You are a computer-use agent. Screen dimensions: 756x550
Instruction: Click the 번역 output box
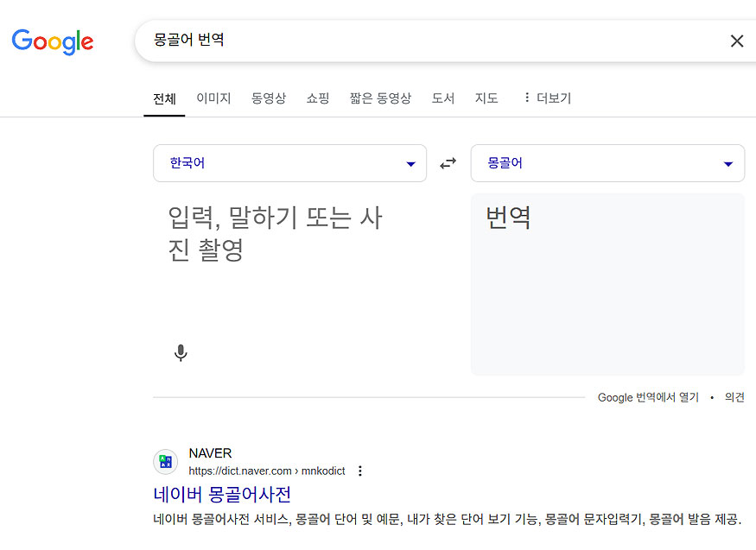(607, 284)
